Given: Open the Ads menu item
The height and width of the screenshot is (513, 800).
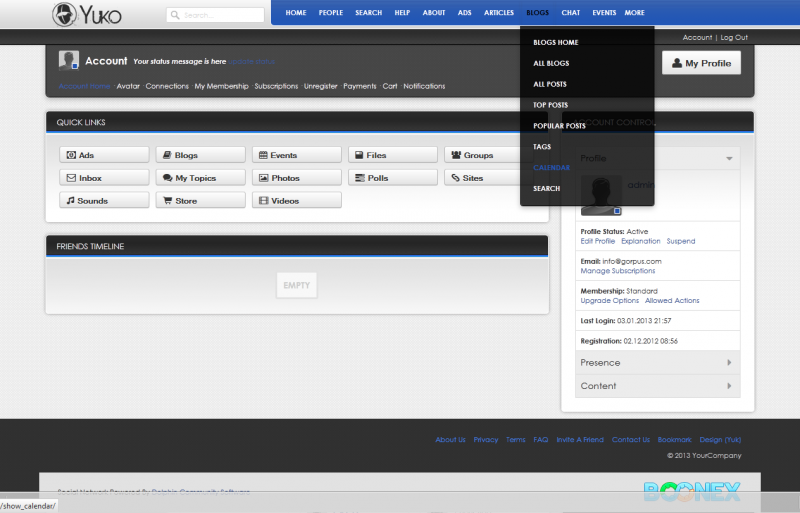Looking at the screenshot, I should pos(464,13).
